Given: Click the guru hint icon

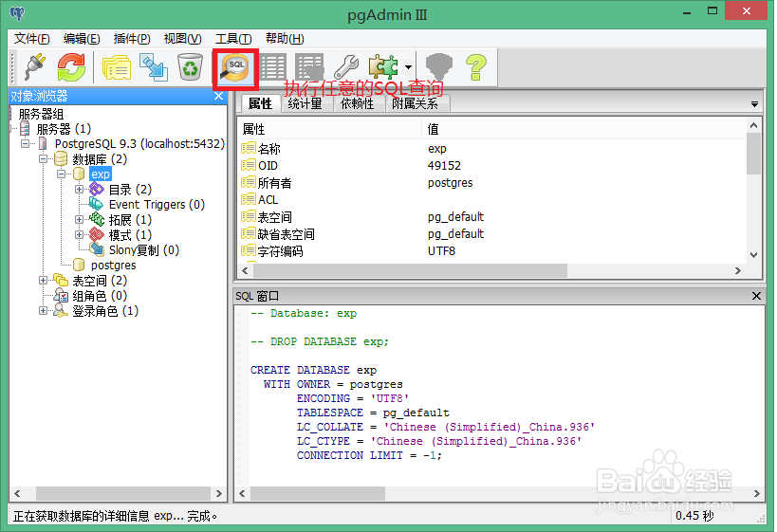Looking at the screenshot, I should 439,67.
